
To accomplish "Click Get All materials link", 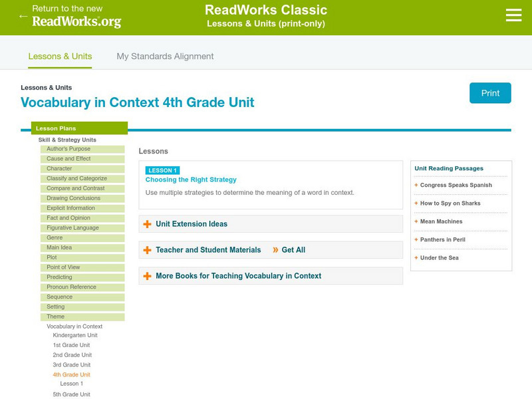I will pos(293,250).
